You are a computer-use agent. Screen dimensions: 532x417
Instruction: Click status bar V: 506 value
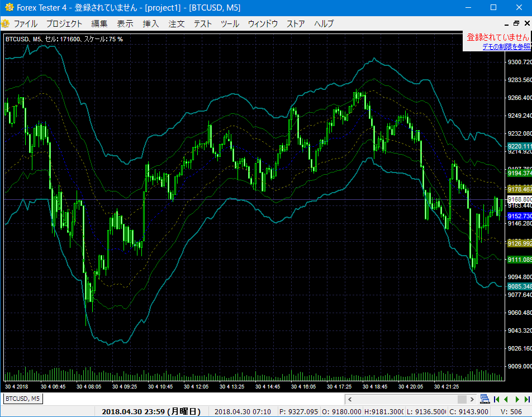point(511,412)
